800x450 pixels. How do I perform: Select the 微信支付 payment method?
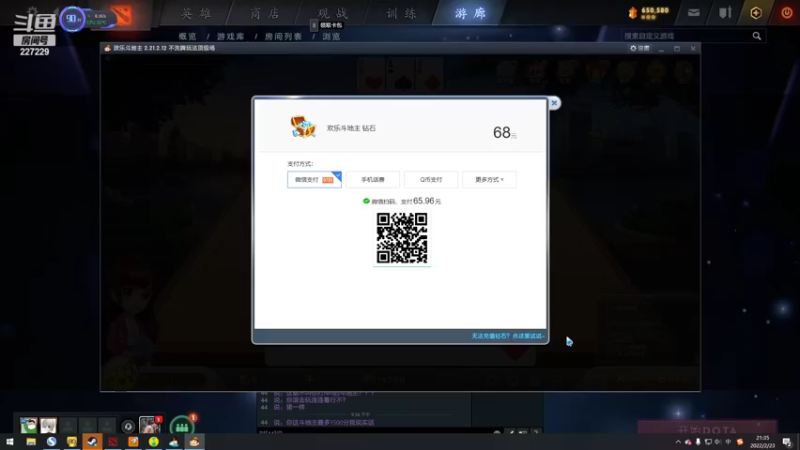coord(314,180)
